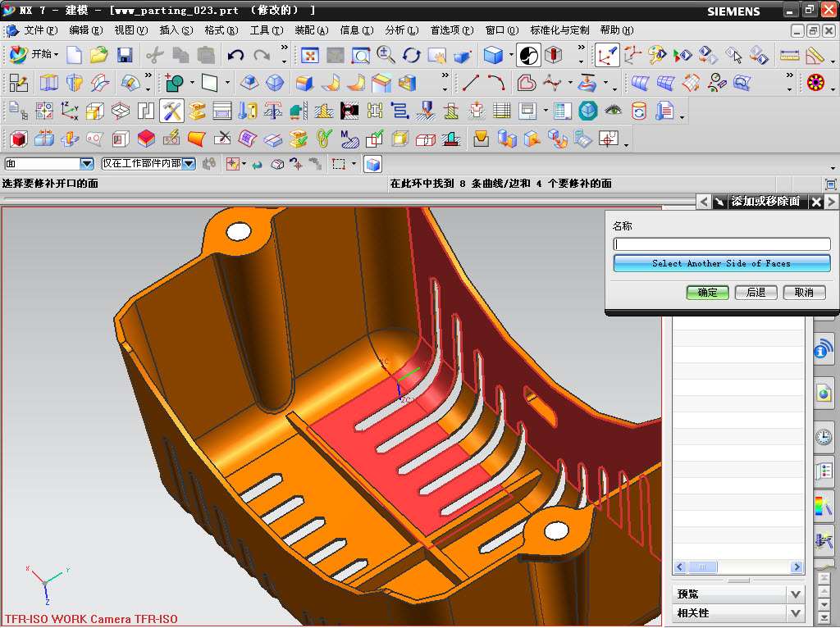The width and height of the screenshot is (840, 628).
Task: Click the Extrude feature icon
Action: click(x=304, y=83)
